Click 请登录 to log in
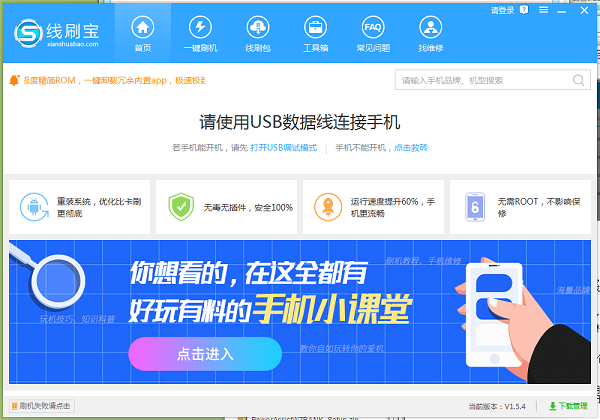Viewport: 600px width, 420px height. pos(502,10)
